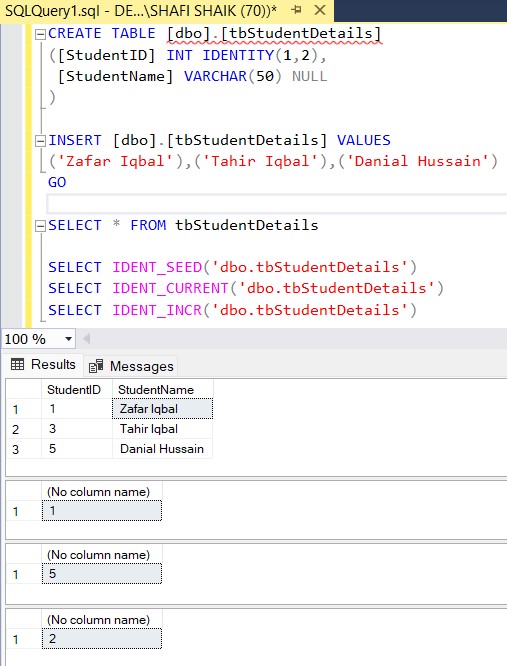Select row header 2 in student grid
This screenshot has height=666, width=507.
[24, 429]
